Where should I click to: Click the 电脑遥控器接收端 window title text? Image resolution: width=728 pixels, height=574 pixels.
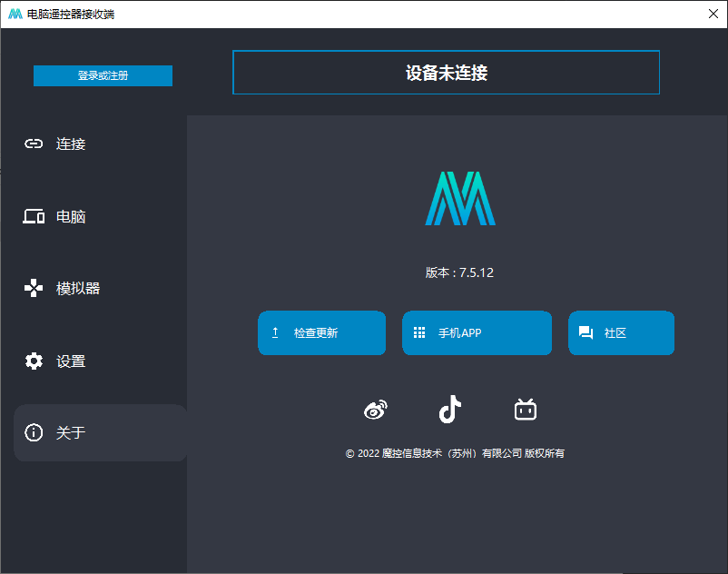[x=71, y=14]
